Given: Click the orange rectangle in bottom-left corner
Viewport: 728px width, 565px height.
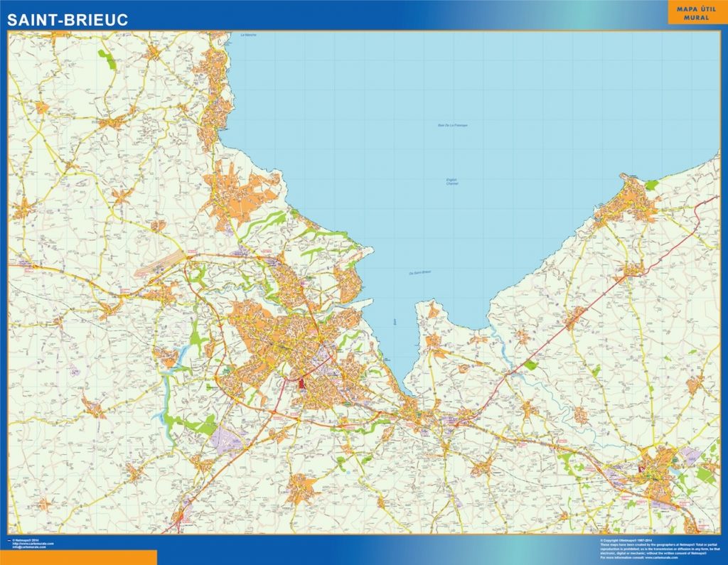Looking at the screenshot, I should [78, 557].
